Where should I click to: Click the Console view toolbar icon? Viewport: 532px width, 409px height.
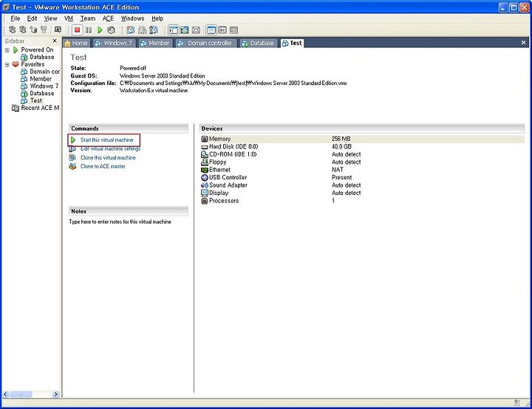click(x=233, y=30)
